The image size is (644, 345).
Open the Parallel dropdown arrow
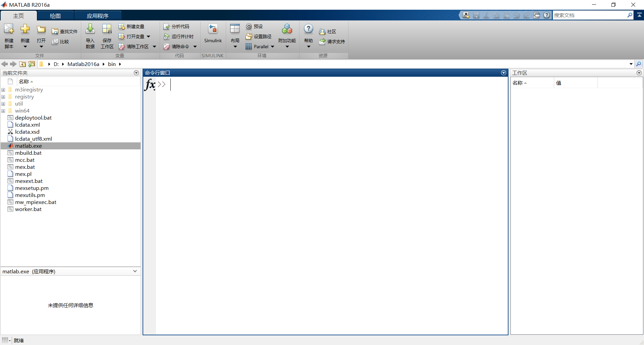272,47
